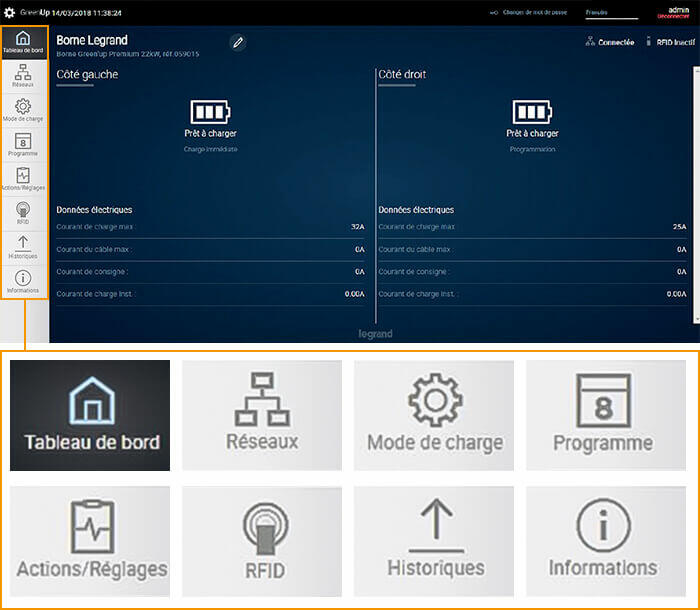Viewport: 700px width, 610px height.
Task: Click the admin user name
Action: (x=679, y=9)
